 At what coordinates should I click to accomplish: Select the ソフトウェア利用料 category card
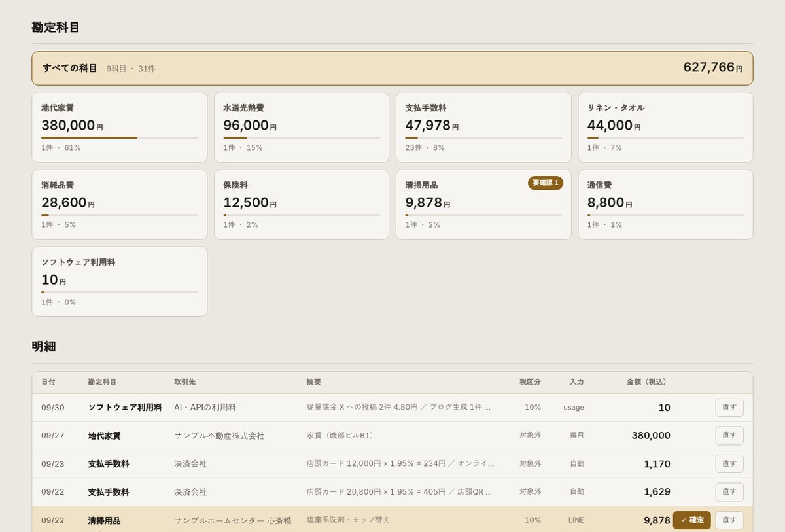pyautogui.click(x=120, y=281)
